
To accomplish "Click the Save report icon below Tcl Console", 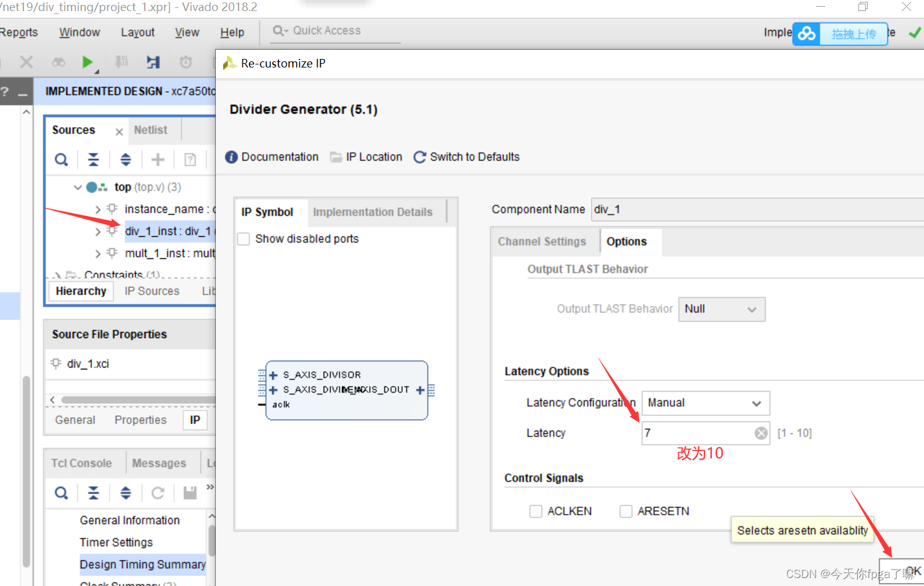I will click(x=188, y=493).
